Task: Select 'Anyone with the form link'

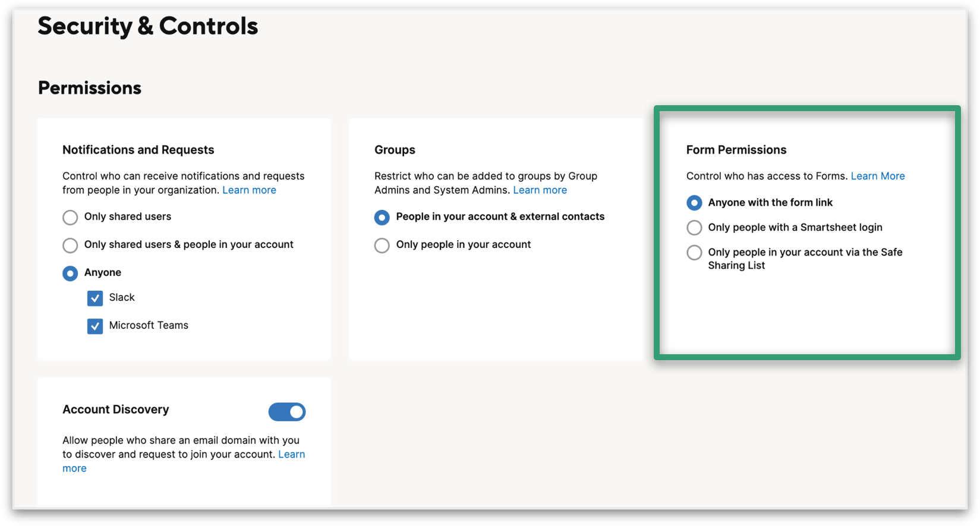Action: pyautogui.click(x=694, y=203)
